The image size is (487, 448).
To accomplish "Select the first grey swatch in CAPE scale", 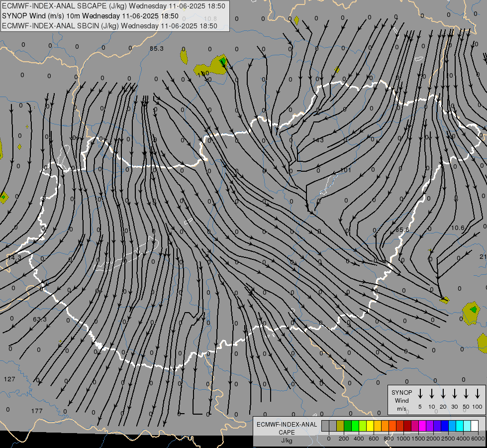I will click(325, 426).
